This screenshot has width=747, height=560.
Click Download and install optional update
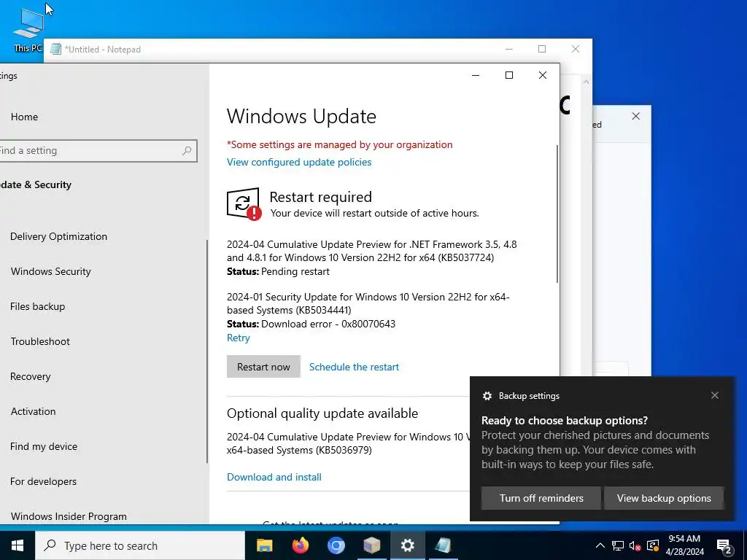[274, 477]
